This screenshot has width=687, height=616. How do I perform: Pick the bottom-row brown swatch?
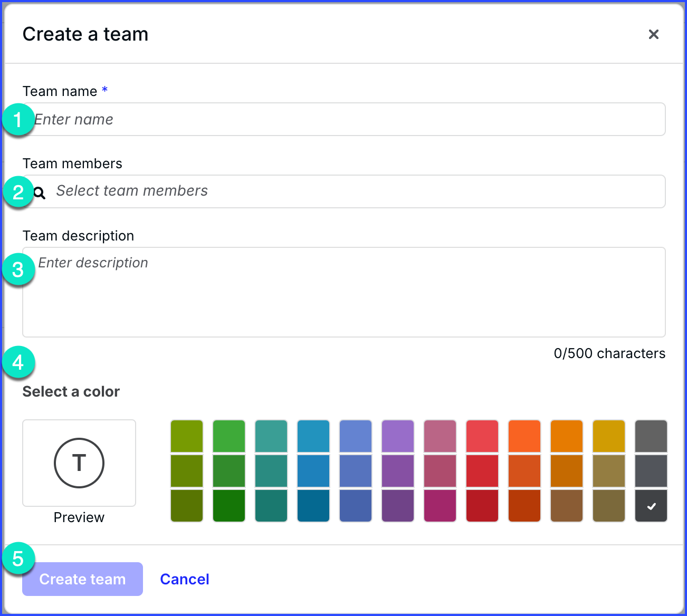[x=566, y=506]
